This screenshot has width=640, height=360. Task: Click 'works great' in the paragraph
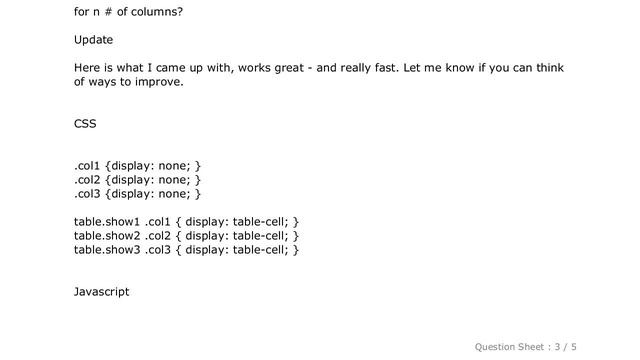tap(271, 68)
